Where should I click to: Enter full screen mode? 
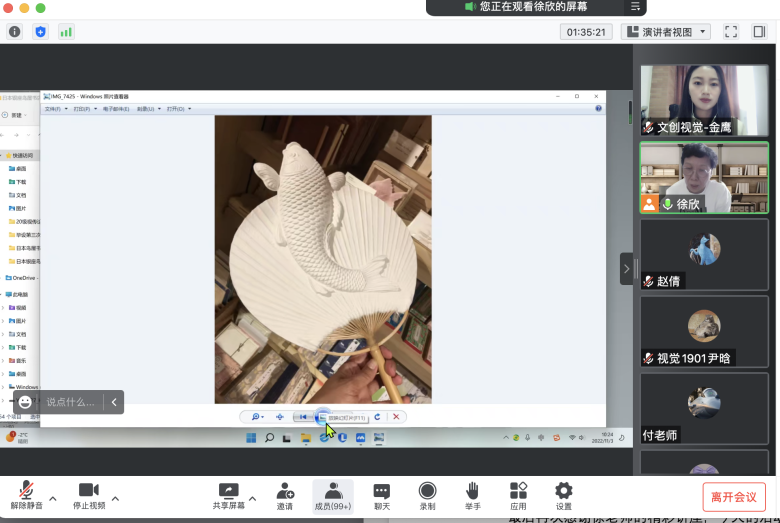coord(731,32)
